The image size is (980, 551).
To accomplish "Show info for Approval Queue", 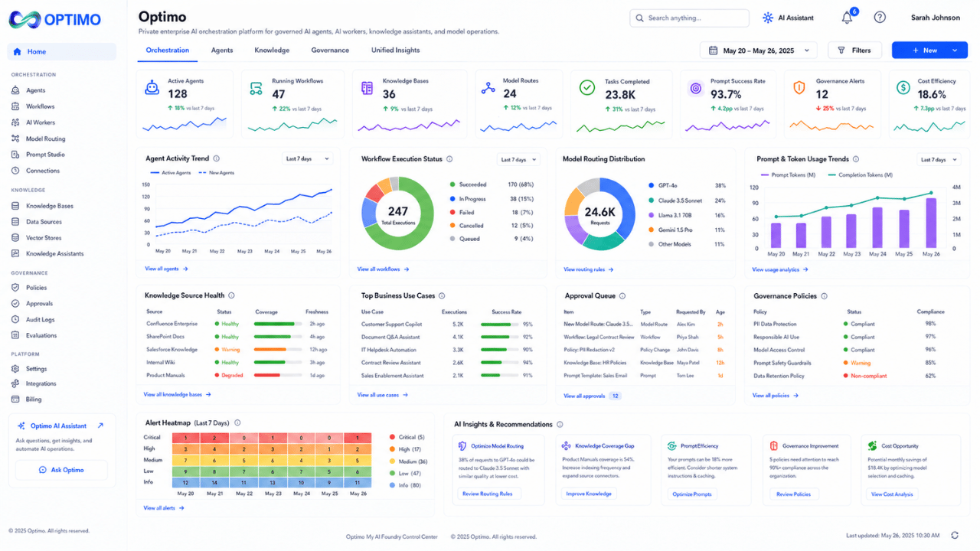I will pos(622,295).
